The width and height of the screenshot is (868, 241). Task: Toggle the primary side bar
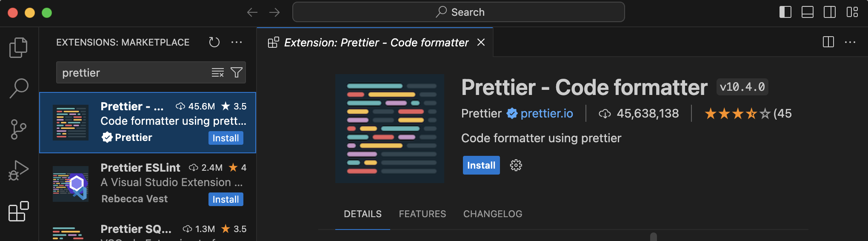[785, 12]
